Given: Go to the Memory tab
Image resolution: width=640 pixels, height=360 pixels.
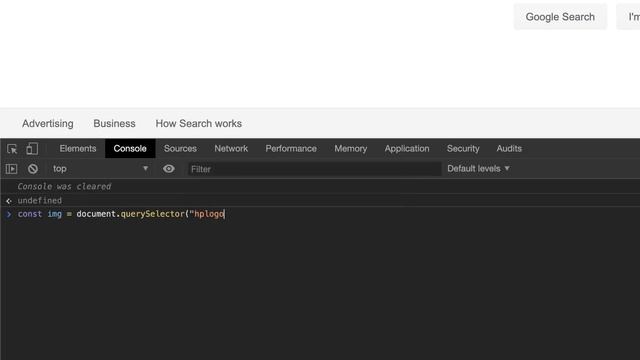Looking at the screenshot, I should [x=351, y=149].
